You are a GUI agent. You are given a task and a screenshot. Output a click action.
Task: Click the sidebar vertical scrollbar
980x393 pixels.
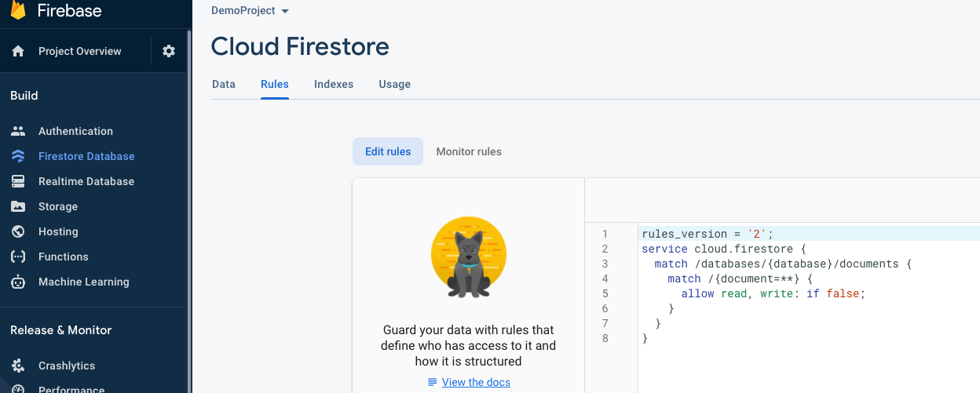[x=189, y=212]
